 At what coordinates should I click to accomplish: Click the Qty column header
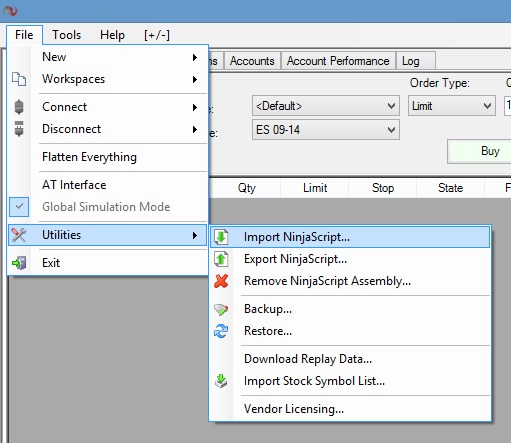[x=247, y=188]
